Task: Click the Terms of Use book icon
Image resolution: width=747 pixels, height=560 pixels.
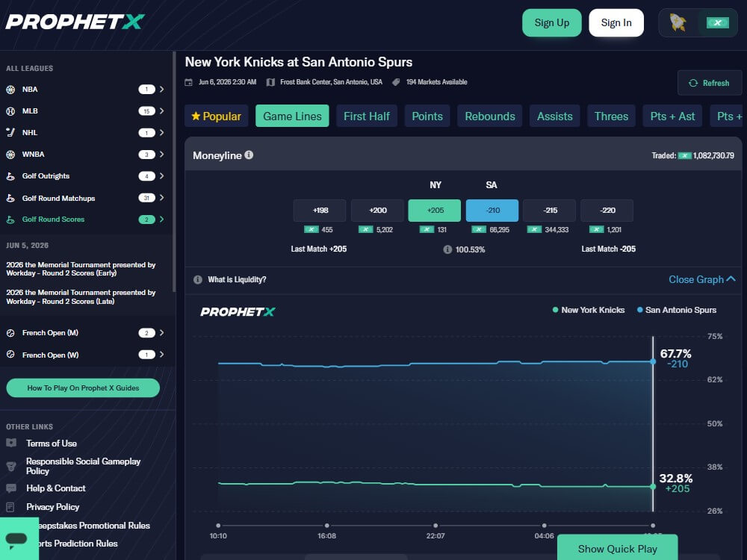Action: click(11, 443)
